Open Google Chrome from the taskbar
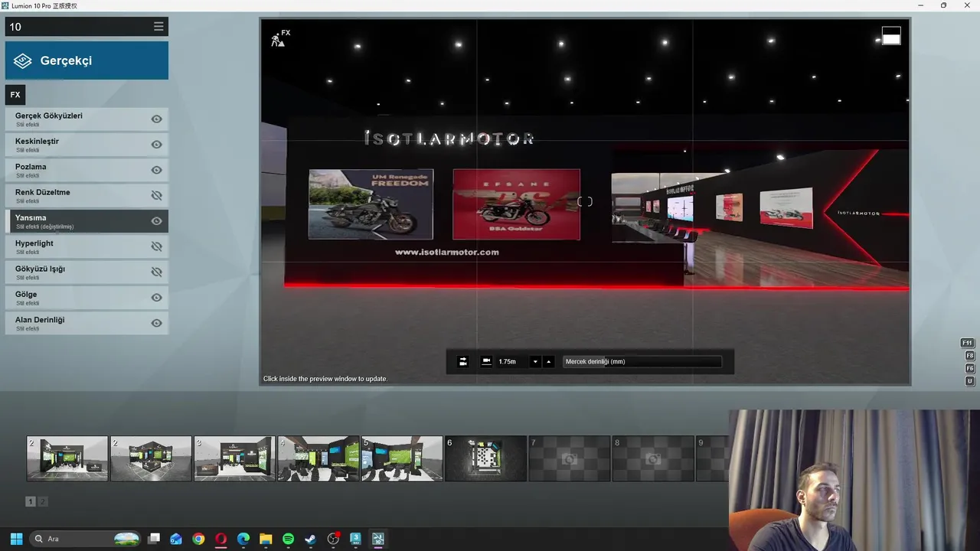 coord(198,539)
